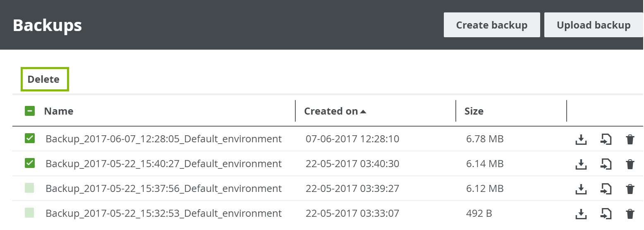Select the 15:32:53 backup checkbox

pyautogui.click(x=29, y=213)
